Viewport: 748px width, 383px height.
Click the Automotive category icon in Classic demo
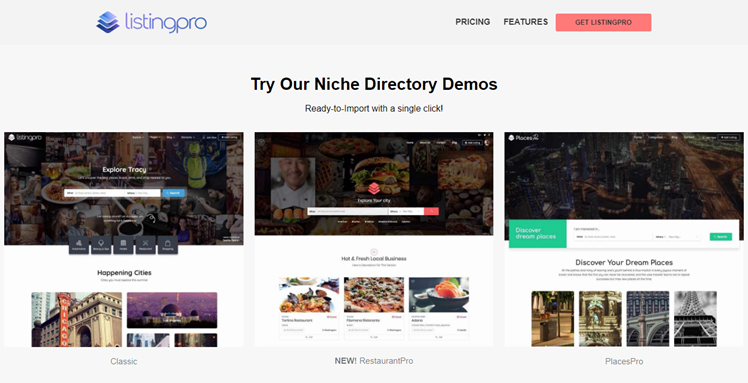(79, 245)
